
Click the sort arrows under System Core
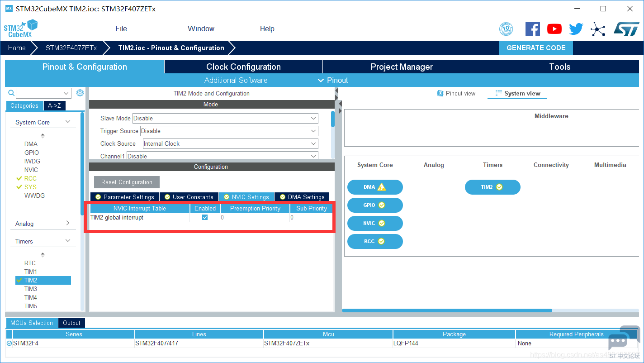point(43,135)
